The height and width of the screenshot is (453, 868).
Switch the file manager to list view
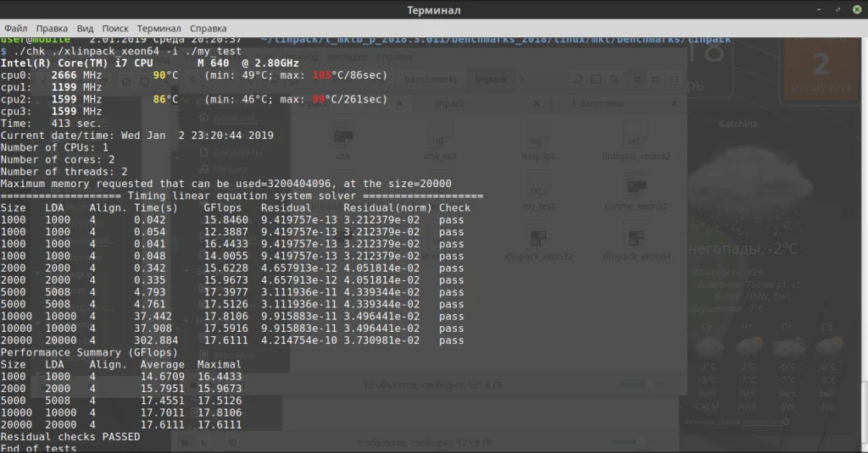pyautogui.click(x=655, y=79)
